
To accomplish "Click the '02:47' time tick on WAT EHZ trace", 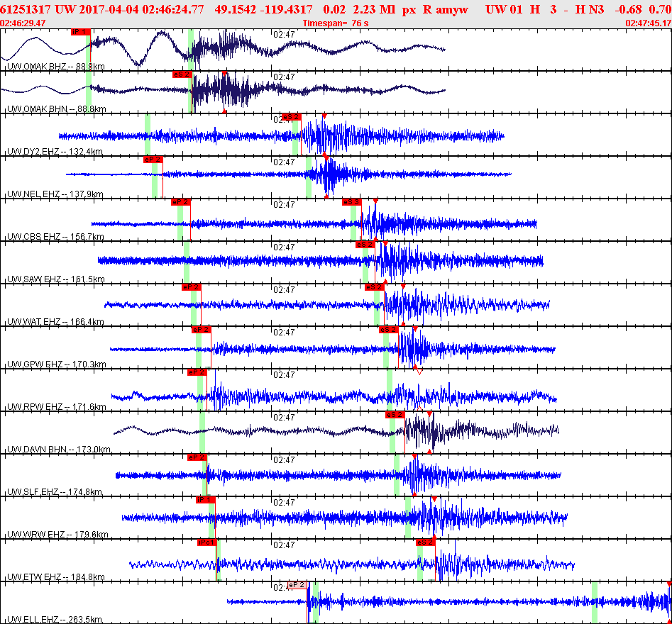I will pos(284,289).
